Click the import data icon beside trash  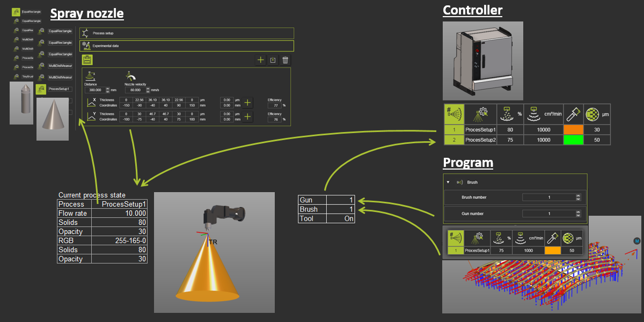(273, 60)
